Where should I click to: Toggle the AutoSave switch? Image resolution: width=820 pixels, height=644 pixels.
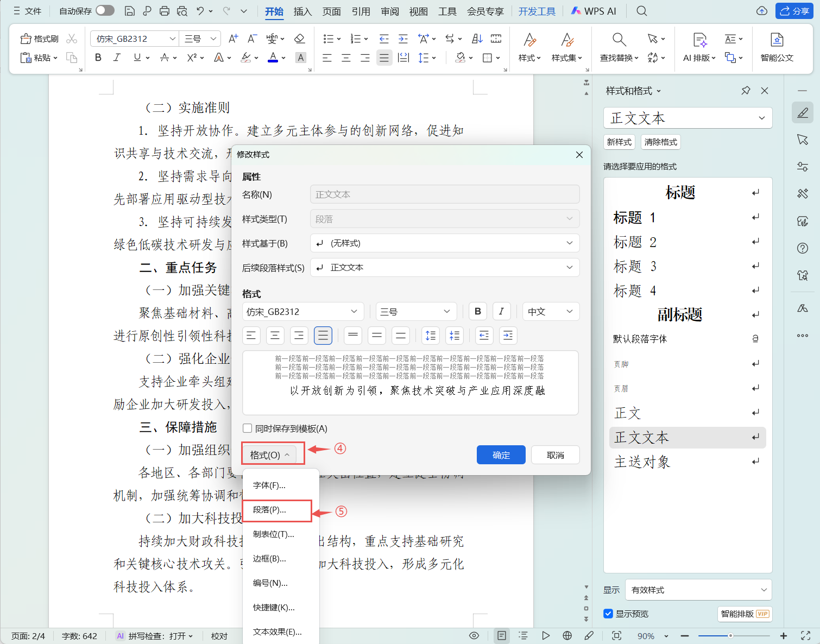(105, 11)
